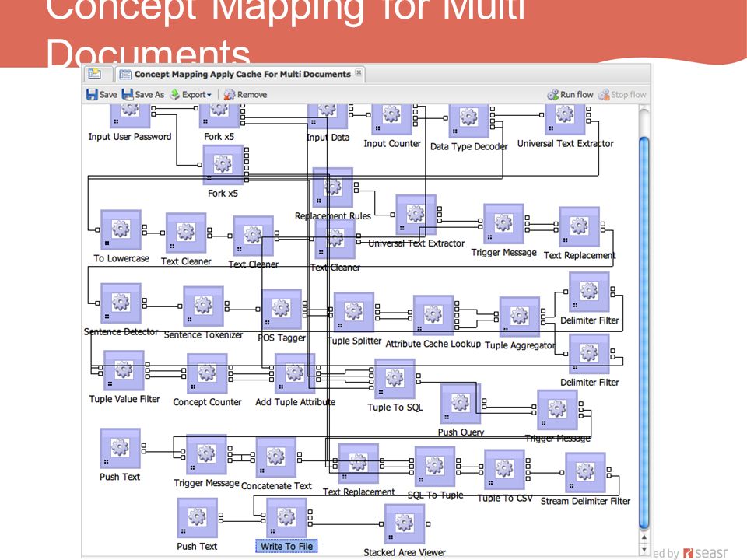Select the Replacement Rules component

[332, 187]
